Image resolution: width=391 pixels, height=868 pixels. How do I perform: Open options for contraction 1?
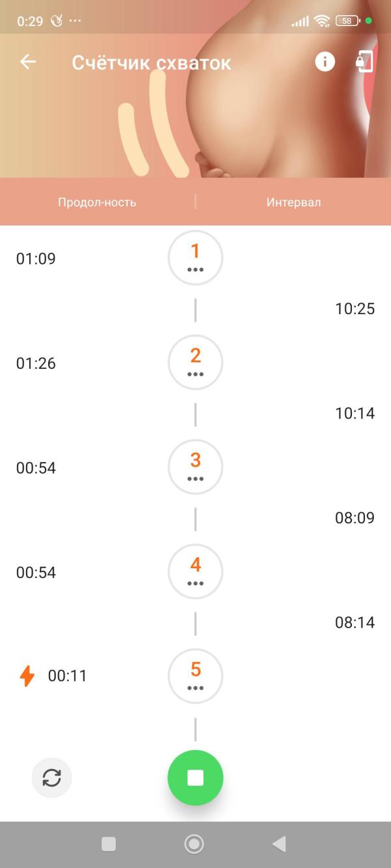pos(195,257)
